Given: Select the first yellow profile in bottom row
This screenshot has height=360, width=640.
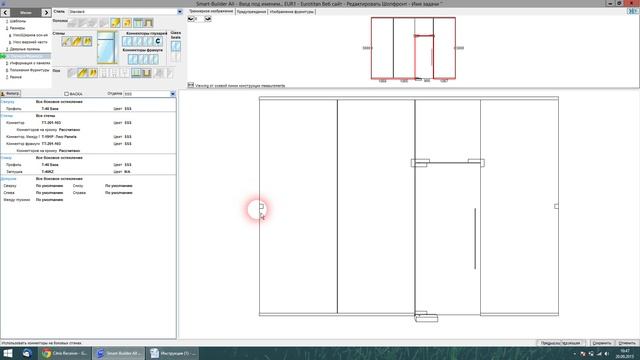Looking at the screenshot, I should tap(82, 73).
